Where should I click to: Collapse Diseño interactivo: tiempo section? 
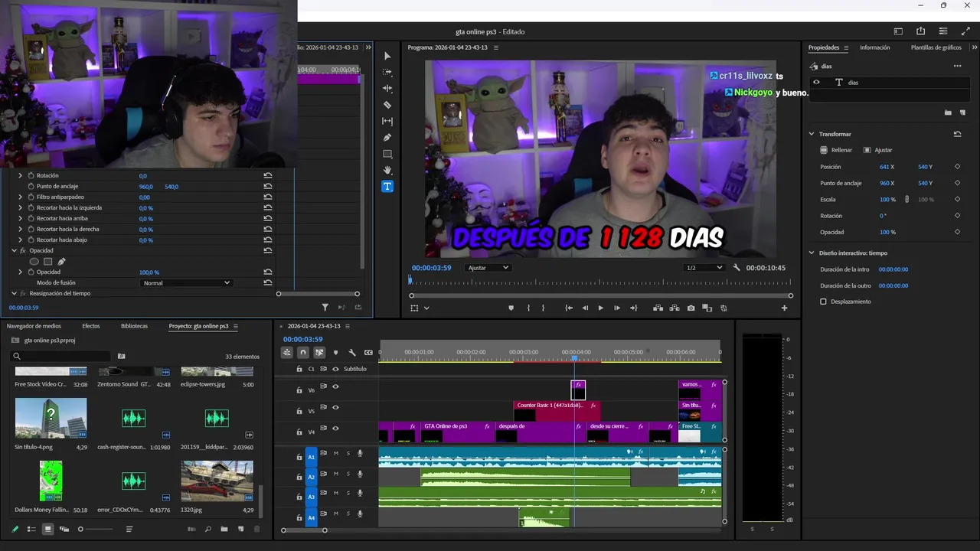pyautogui.click(x=812, y=253)
